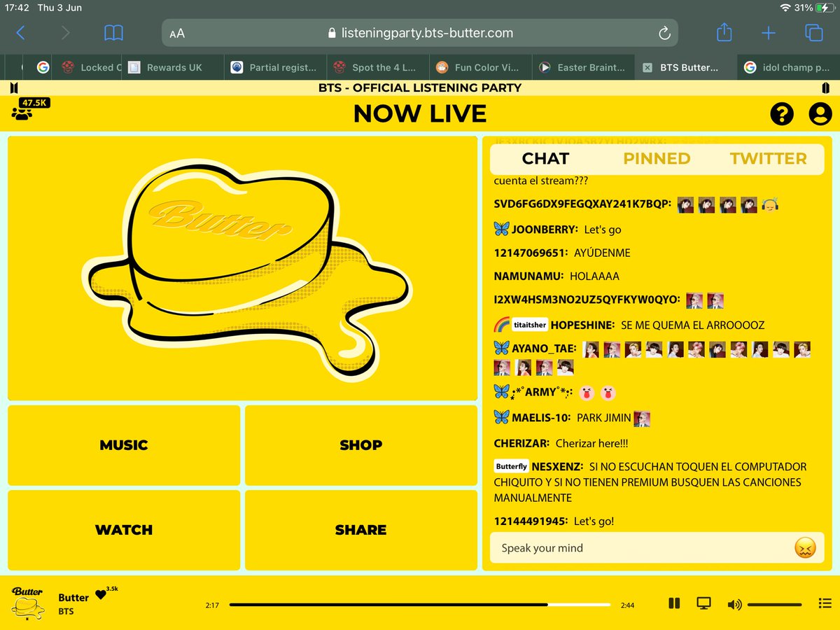Screen dimensions: 840x630
Task: Open the Locked browser tab
Action: tap(87, 68)
